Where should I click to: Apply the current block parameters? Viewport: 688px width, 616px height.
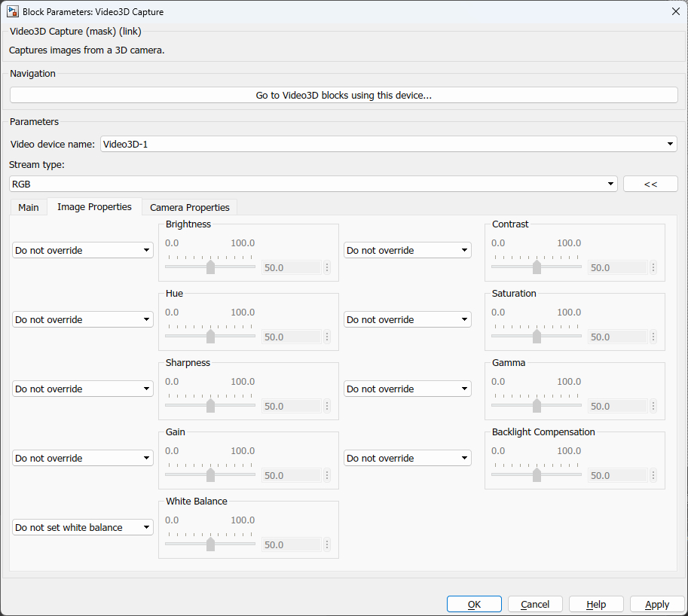[656, 603]
